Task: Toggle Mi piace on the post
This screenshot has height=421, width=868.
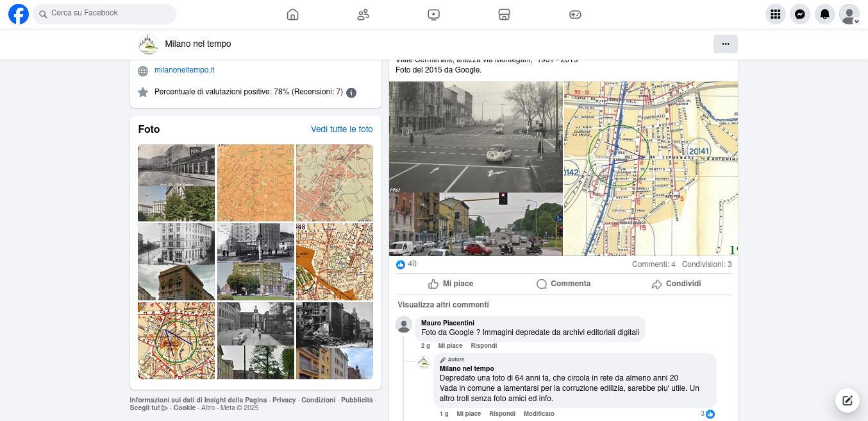Action: click(x=451, y=284)
